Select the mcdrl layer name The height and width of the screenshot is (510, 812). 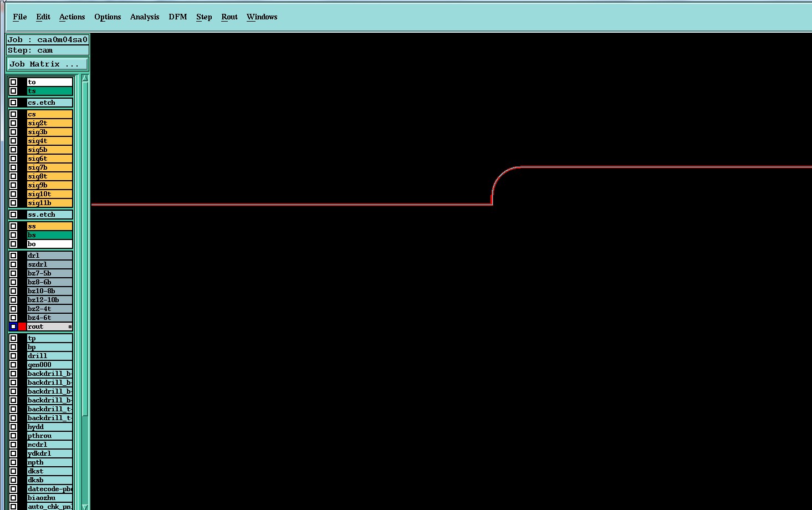point(50,445)
